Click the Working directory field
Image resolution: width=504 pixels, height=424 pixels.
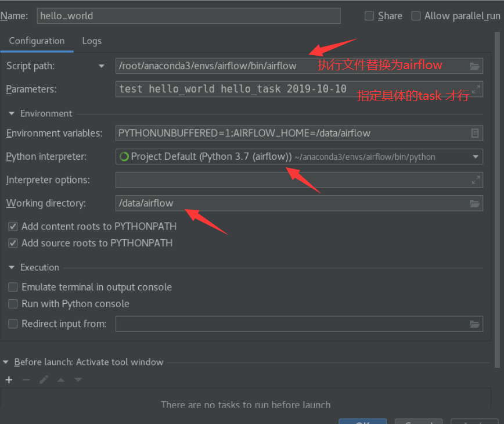click(299, 203)
